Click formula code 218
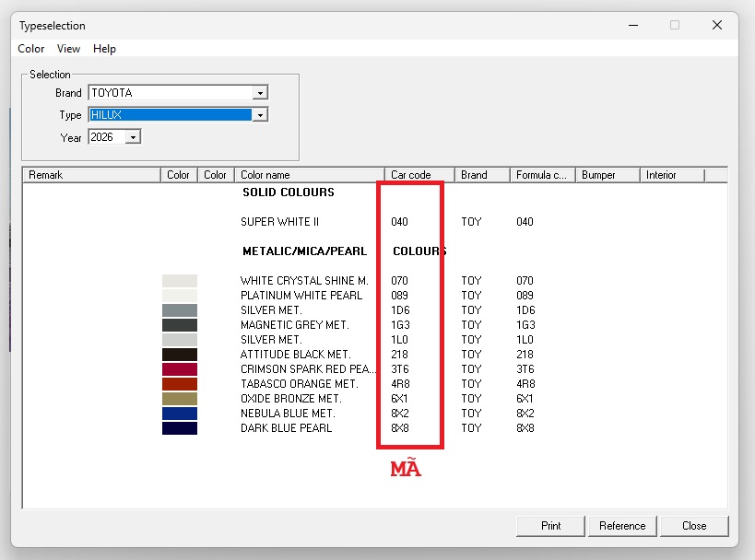This screenshot has height=560, width=755. point(525,355)
